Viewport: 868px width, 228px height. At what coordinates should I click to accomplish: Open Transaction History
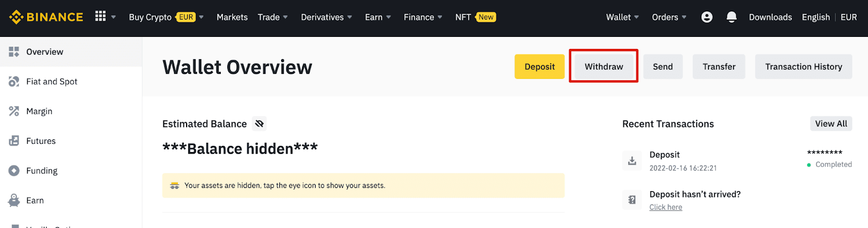pyautogui.click(x=803, y=66)
